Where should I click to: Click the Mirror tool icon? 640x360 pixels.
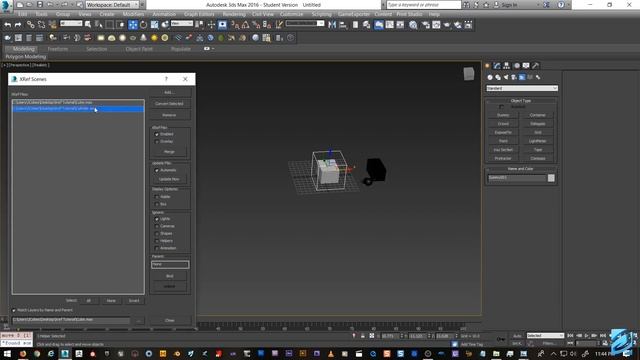pos(332,25)
